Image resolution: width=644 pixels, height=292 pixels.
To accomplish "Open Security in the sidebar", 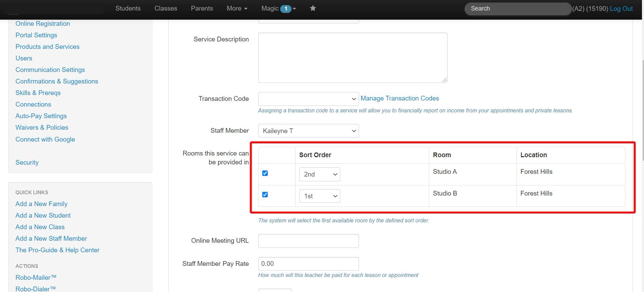I will coord(27,162).
